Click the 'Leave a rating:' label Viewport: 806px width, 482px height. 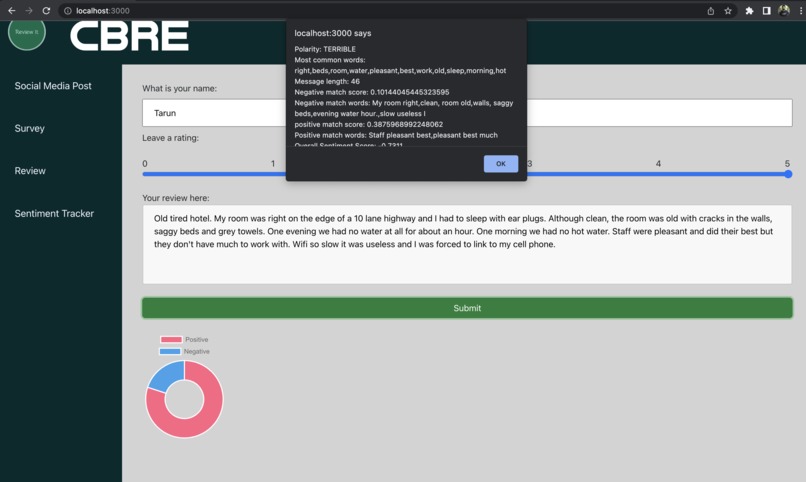(171, 138)
